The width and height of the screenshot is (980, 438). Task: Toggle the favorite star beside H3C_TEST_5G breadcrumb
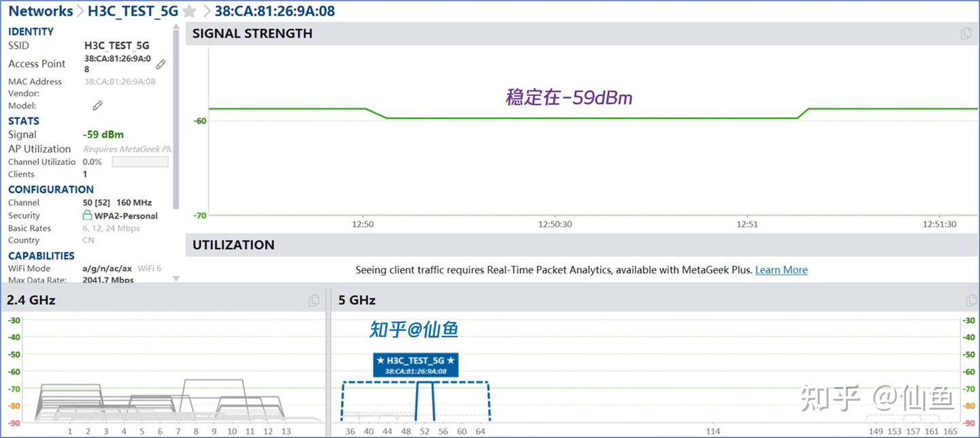click(x=189, y=11)
